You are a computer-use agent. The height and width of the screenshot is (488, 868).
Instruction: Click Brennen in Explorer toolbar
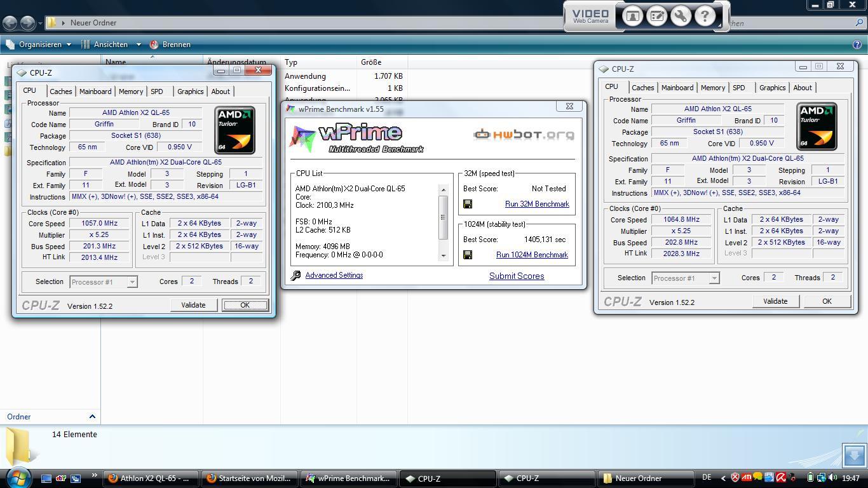coord(170,44)
